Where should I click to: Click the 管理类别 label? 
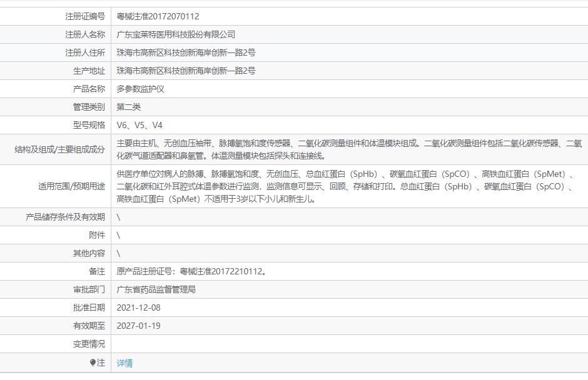(x=89, y=107)
